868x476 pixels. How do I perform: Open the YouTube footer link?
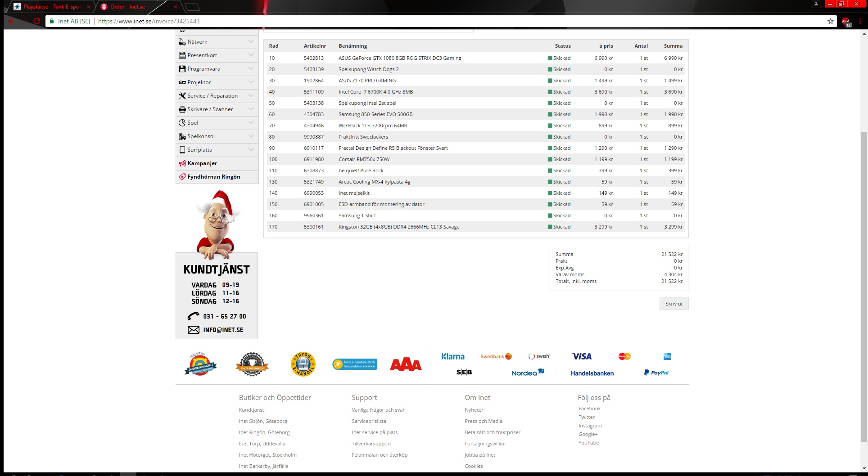coord(588,443)
